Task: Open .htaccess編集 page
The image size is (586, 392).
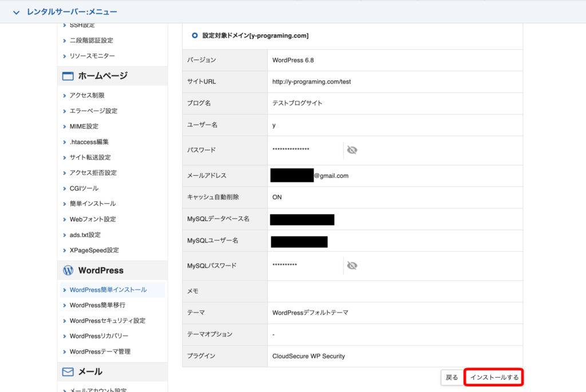Action: 89,142
